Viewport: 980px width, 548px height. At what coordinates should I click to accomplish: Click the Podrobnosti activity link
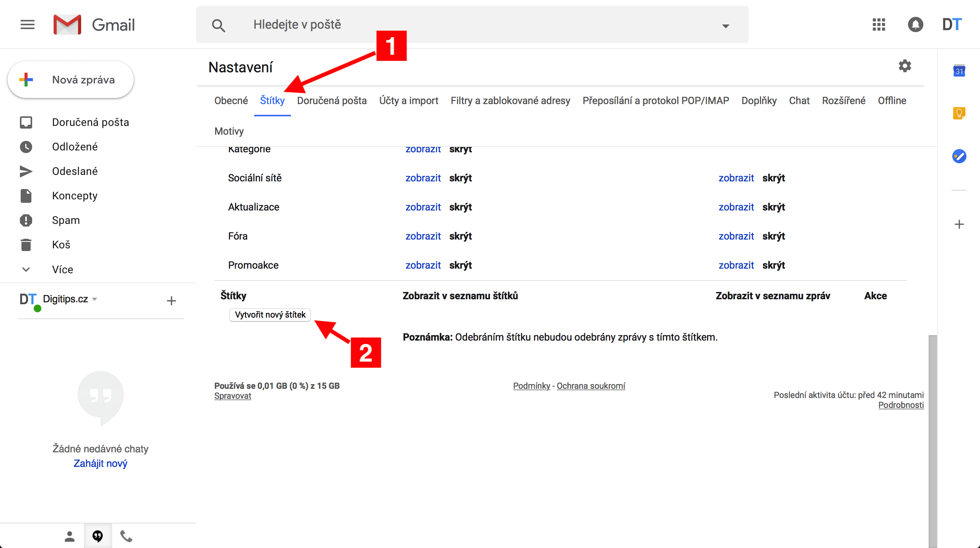click(x=901, y=405)
